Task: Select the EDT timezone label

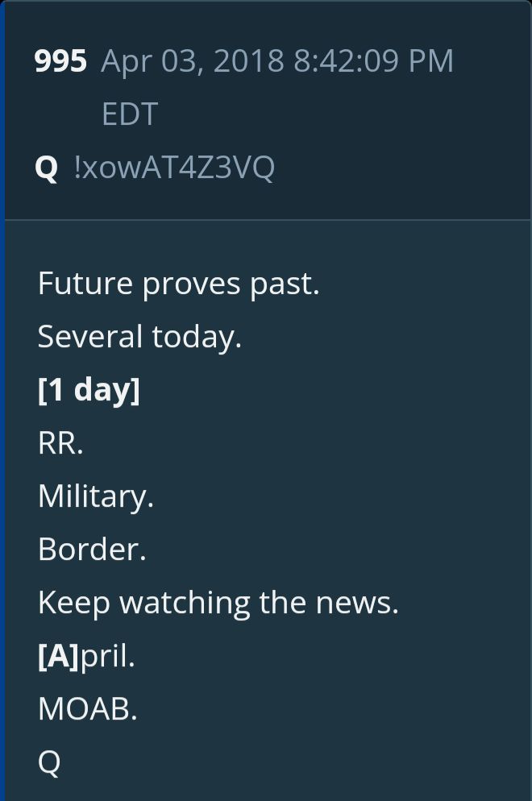Action: click(129, 114)
